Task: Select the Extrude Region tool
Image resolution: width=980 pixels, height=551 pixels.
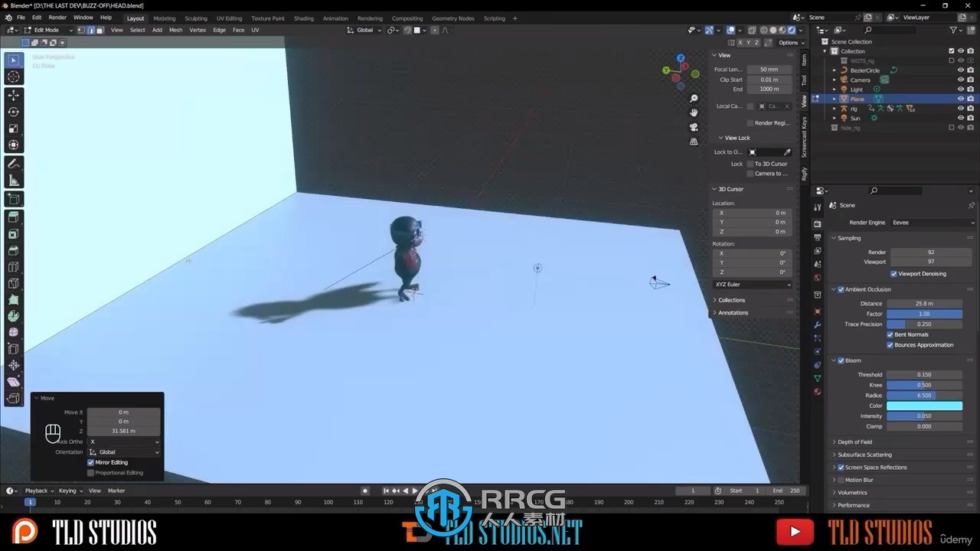Action: (x=14, y=217)
